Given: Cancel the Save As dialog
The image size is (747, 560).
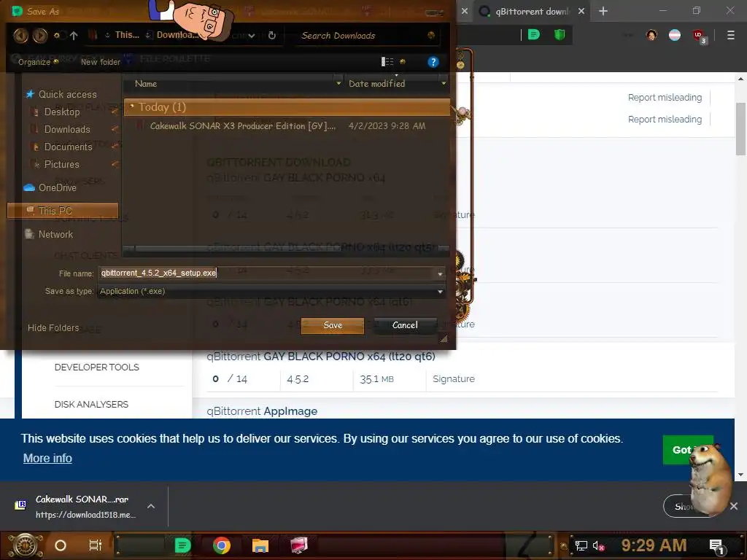Looking at the screenshot, I should tap(405, 325).
